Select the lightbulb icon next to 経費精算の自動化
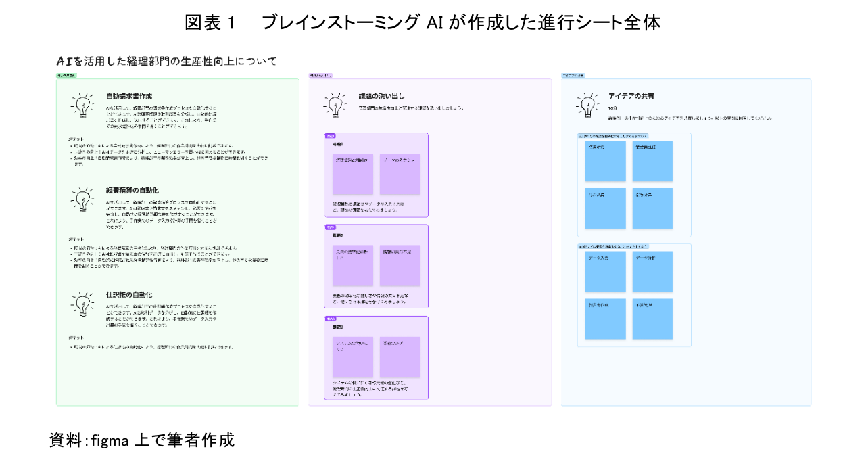This screenshot has height=464, width=868. (83, 202)
